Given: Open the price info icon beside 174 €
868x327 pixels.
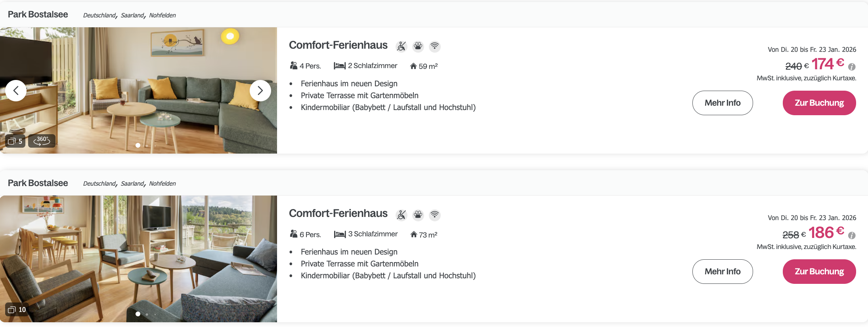Looking at the screenshot, I should [852, 67].
